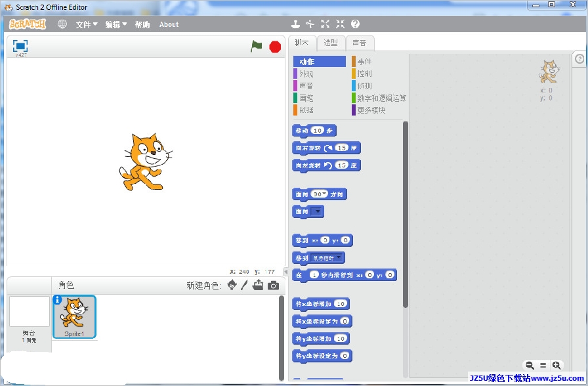The width and height of the screenshot is (588, 386).
Task: Click the About menu item
Action: tap(169, 24)
